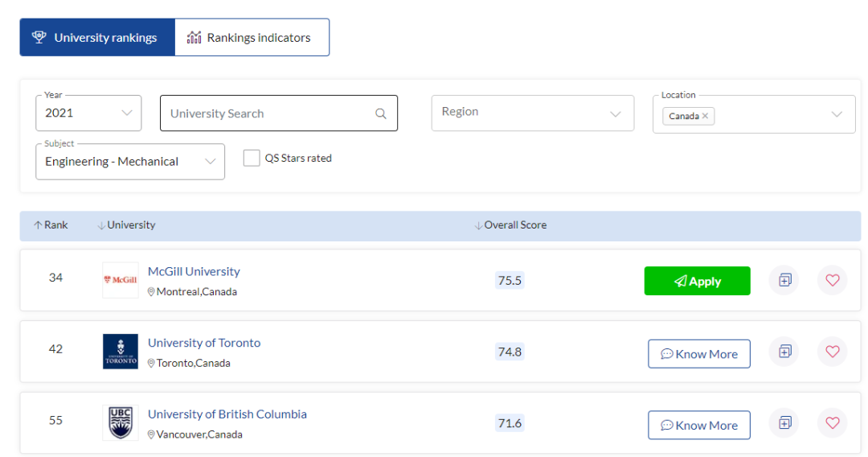Heart the University of British Columbia row
The height and width of the screenshot is (457, 868).
(x=832, y=422)
